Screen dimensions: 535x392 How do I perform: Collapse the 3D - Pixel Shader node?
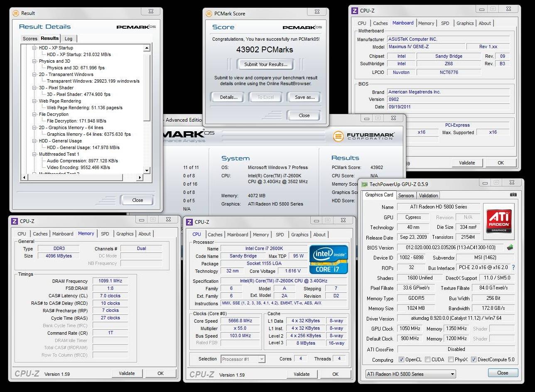(34, 88)
